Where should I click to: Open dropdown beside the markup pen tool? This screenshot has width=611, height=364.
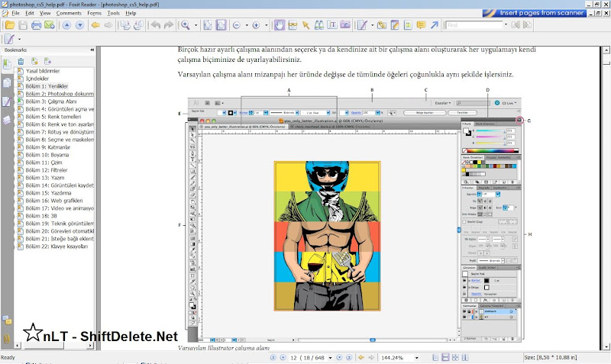pyautogui.click(x=372, y=25)
